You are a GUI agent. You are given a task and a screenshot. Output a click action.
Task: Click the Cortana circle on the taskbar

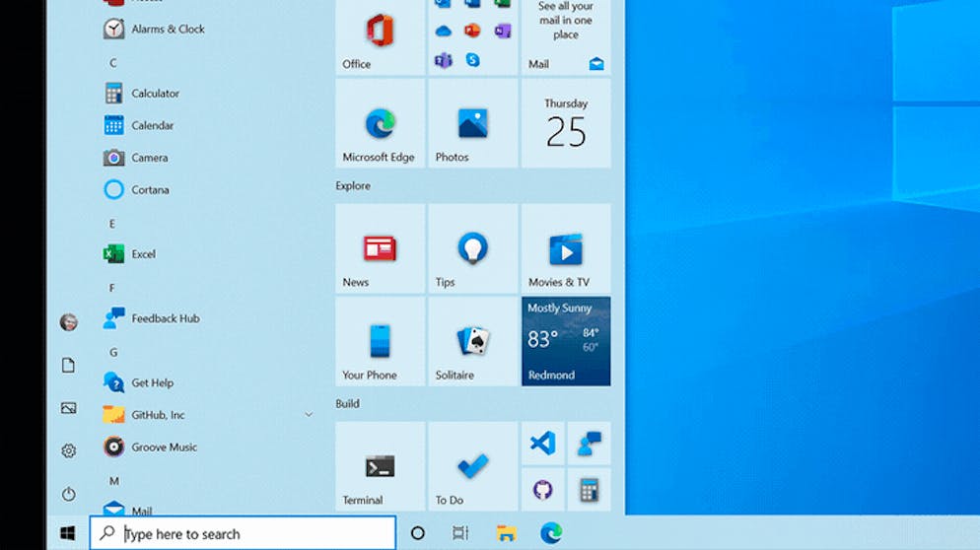pos(417,533)
